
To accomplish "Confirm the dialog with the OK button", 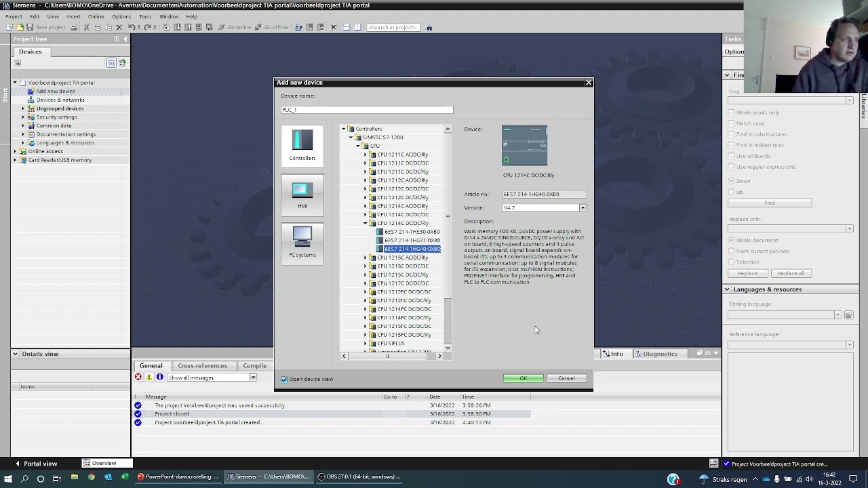I will [523, 378].
